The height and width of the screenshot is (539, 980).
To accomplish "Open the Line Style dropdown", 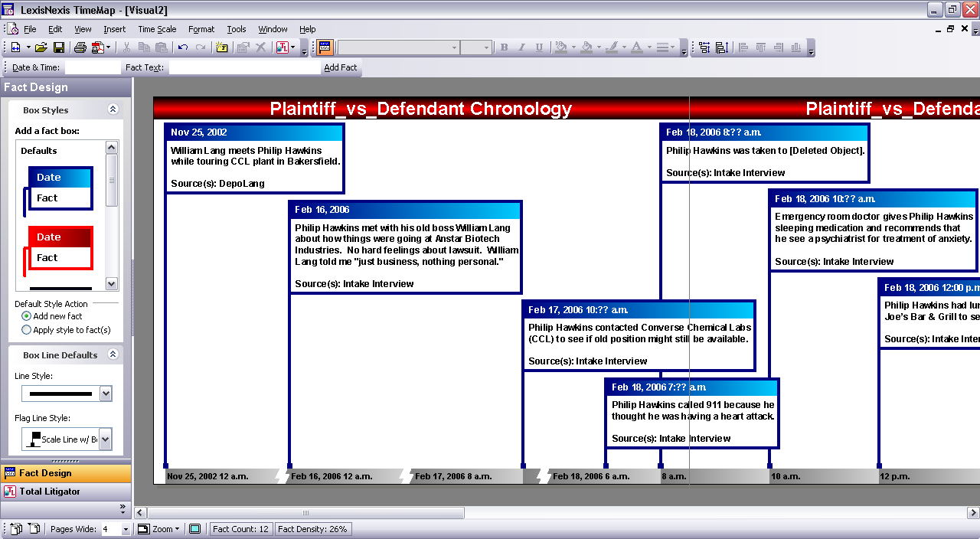I will (x=106, y=394).
